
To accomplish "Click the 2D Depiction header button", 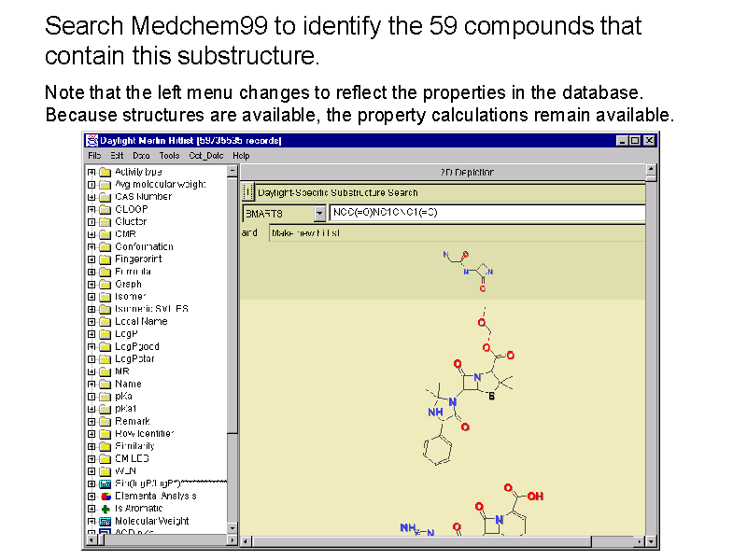I will point(442,172).
